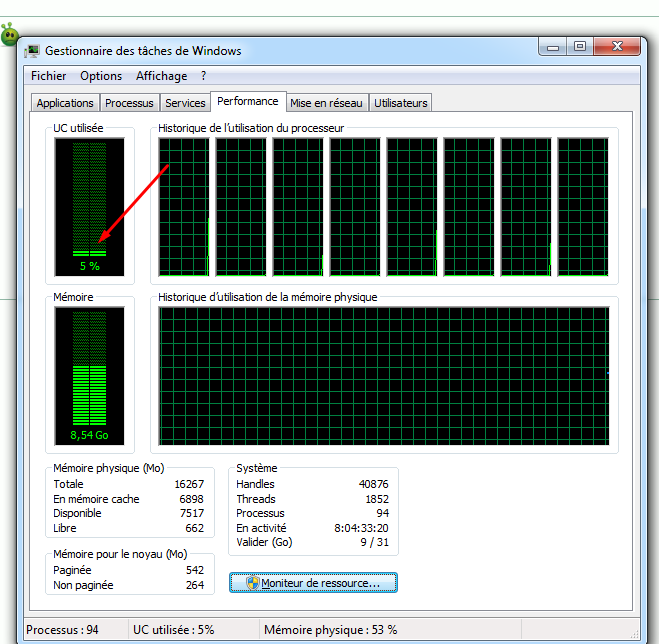Click the En activité time 8:04:33:20
This screenshot has width=659, height=644.
pos(361,528)
